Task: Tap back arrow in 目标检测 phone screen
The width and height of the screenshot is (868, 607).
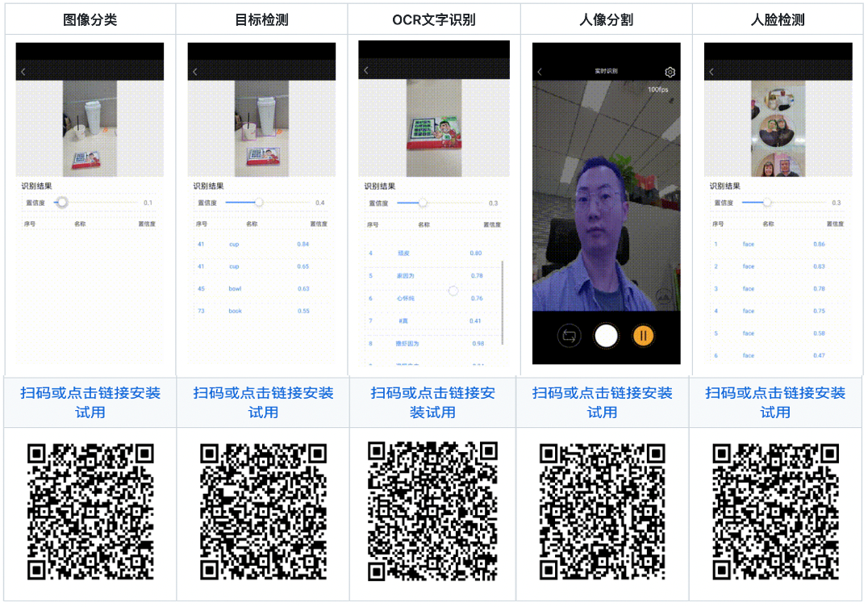Action: [x=195, y=72]
